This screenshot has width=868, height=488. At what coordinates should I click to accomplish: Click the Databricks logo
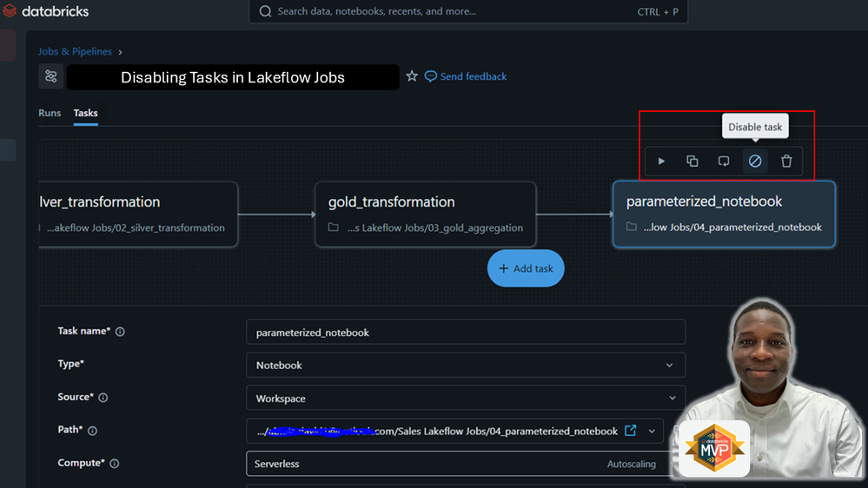[x=46, y=11]
